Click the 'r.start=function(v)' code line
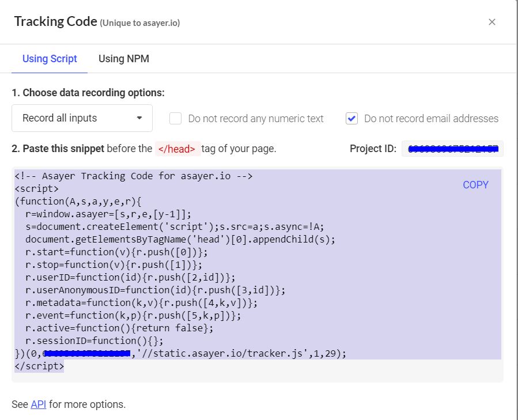The image size is (518, 420). click(x=116, y=252)
